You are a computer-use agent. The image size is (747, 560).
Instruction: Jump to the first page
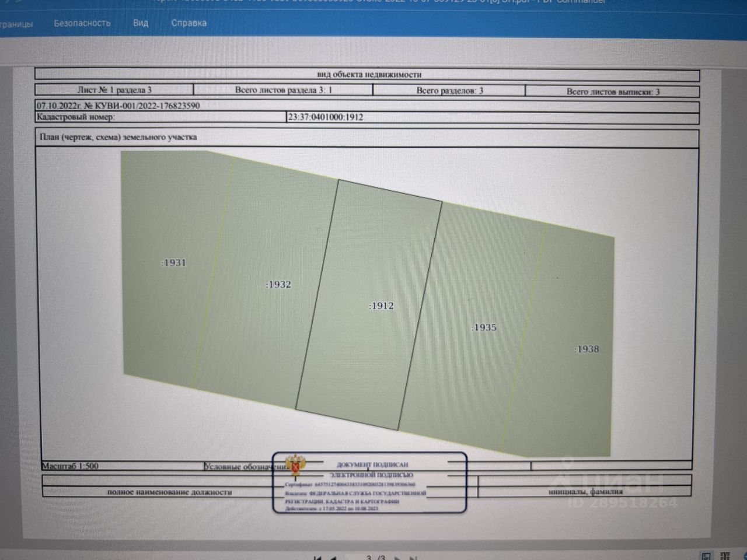click(317, 558)
